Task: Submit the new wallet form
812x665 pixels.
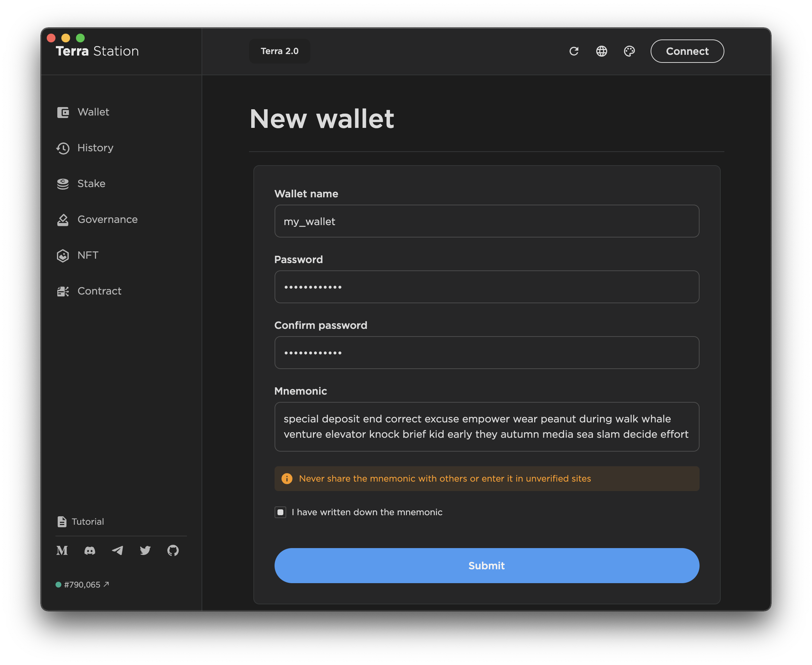Action: tap(487, 565)
